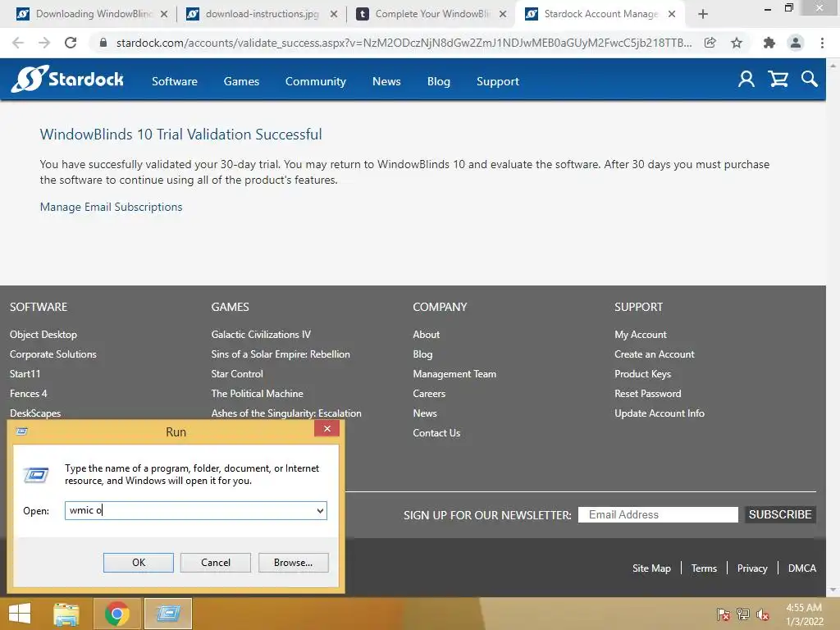Open The Political Machine link
This screenshot has height=630, width=840.
tap(257, 393)
